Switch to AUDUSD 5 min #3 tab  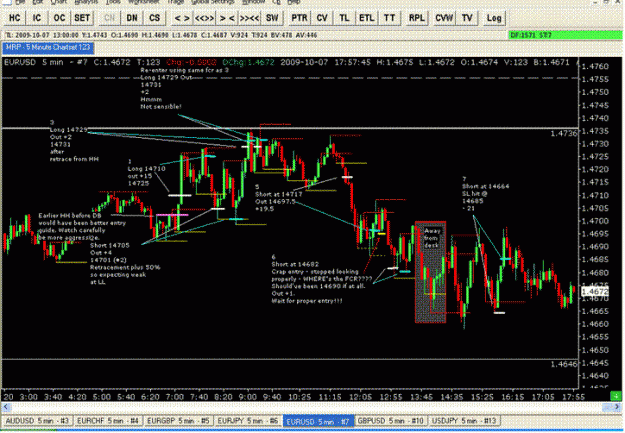pyautogui.click(x=37, y=421)
